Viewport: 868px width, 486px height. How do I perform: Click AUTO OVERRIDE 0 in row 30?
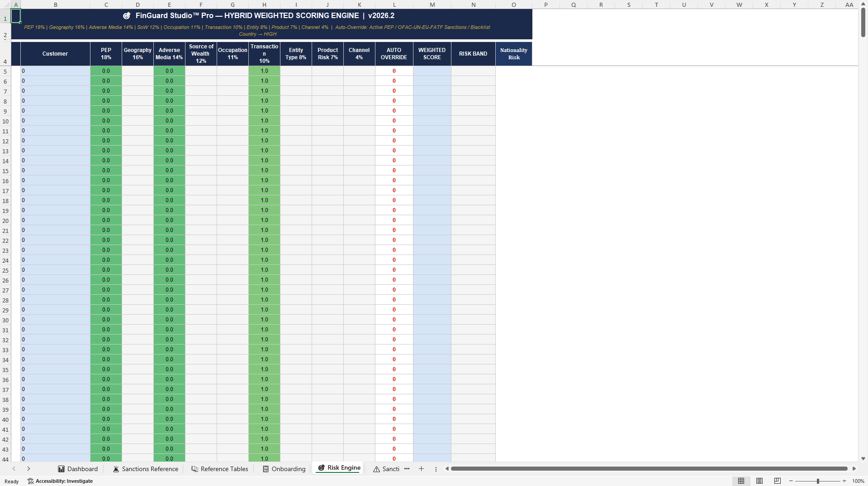click(x=394, y=320)
